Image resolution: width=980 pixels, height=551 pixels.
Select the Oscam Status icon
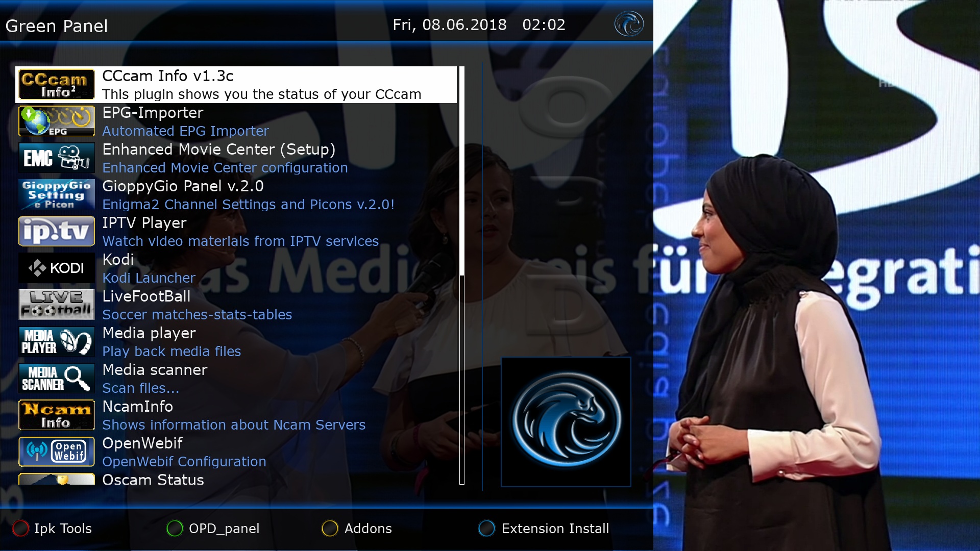pos(57,479)
